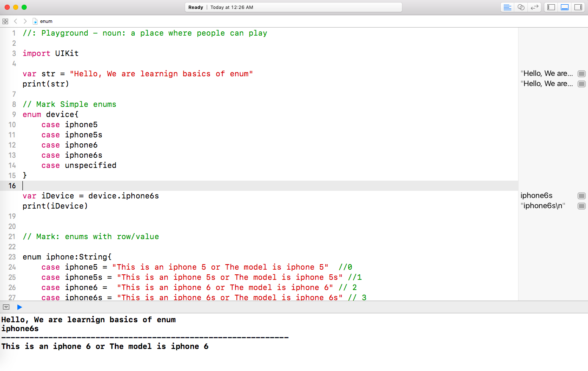Click the compare/arrows editor icon

534,7
